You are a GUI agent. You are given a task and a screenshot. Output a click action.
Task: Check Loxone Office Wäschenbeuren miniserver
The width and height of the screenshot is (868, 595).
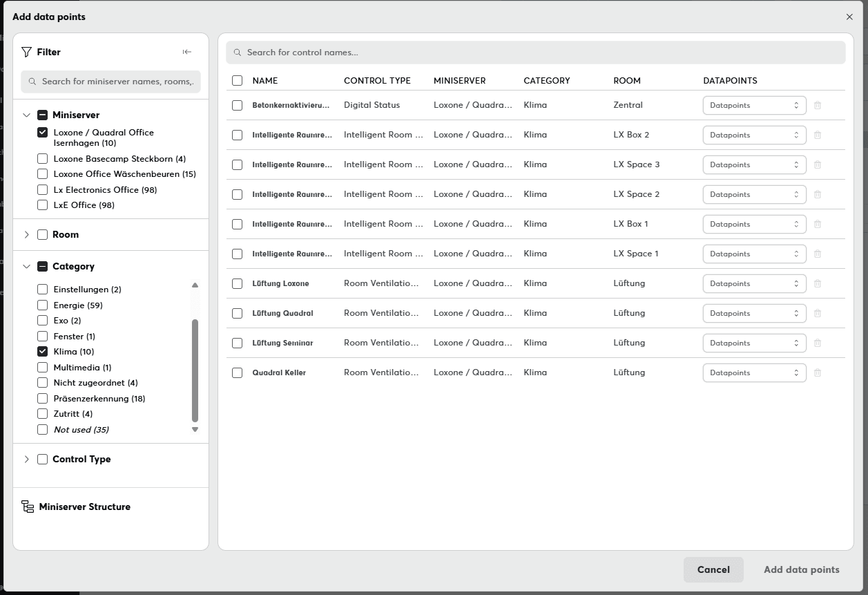43,174
